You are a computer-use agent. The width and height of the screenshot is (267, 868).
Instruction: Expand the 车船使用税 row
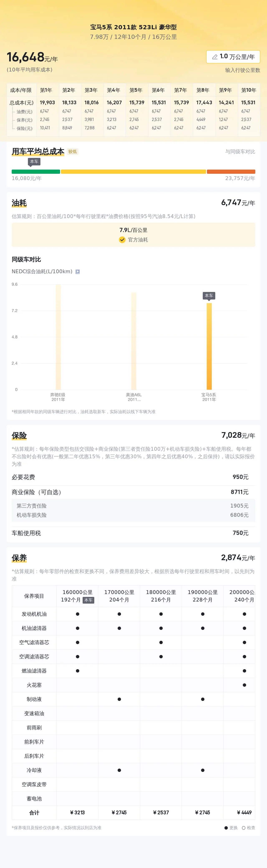[x=133, y=533]
